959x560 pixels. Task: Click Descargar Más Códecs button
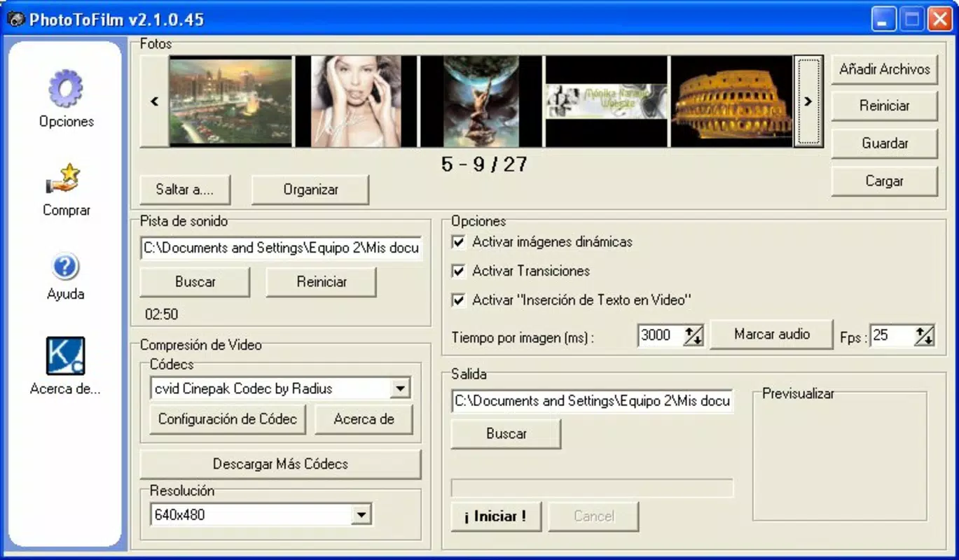click(x=280, y=464)
